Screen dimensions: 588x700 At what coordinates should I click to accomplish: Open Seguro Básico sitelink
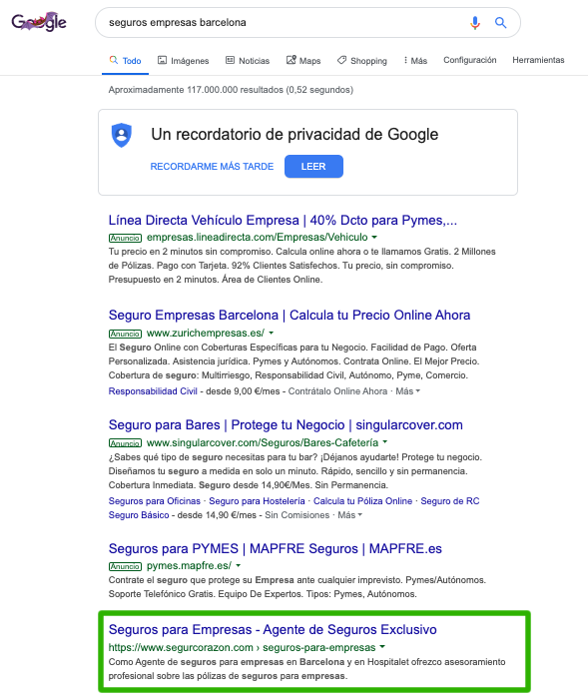tap(139, 514)
